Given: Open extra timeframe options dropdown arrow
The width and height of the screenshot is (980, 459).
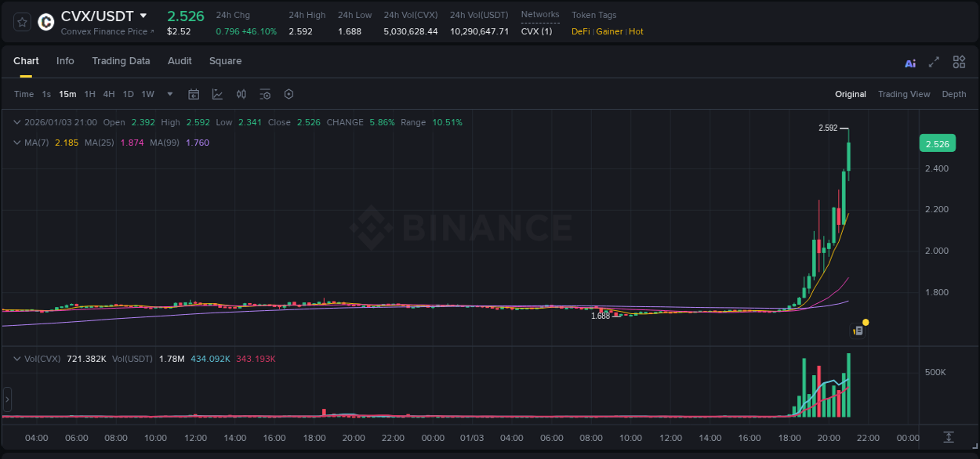Looking at the screenshot, I should pyautogui.click(x=169, y=94).
